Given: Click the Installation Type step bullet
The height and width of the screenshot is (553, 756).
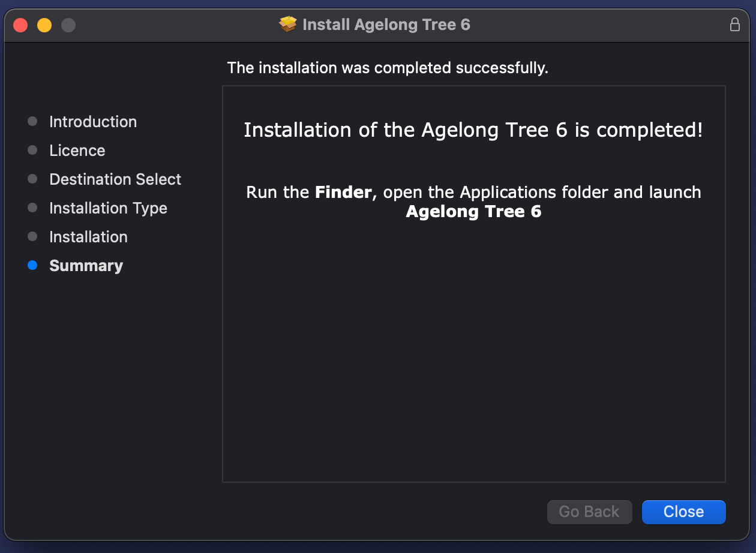Looking at the screenshot, I should tap(32, 208).
